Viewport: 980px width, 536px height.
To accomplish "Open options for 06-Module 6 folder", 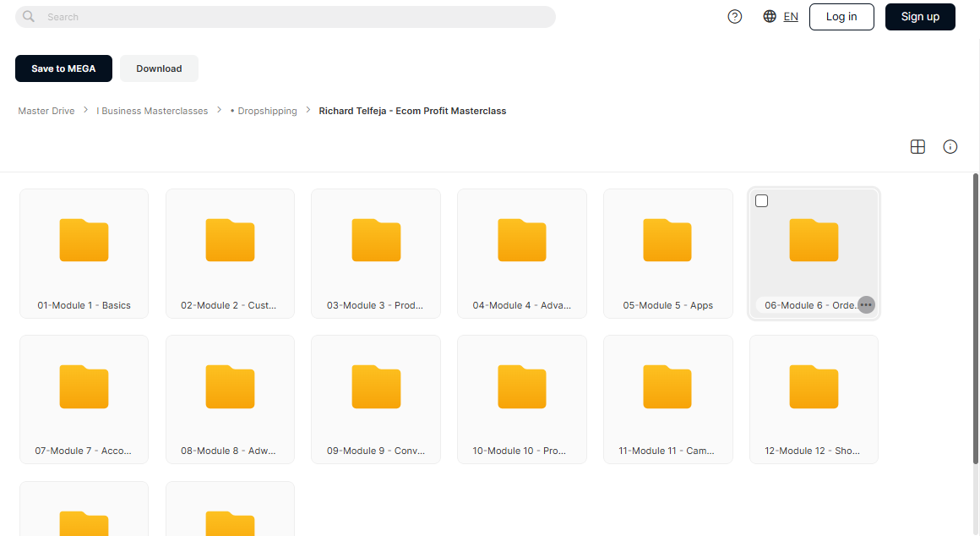I will 866,305.
